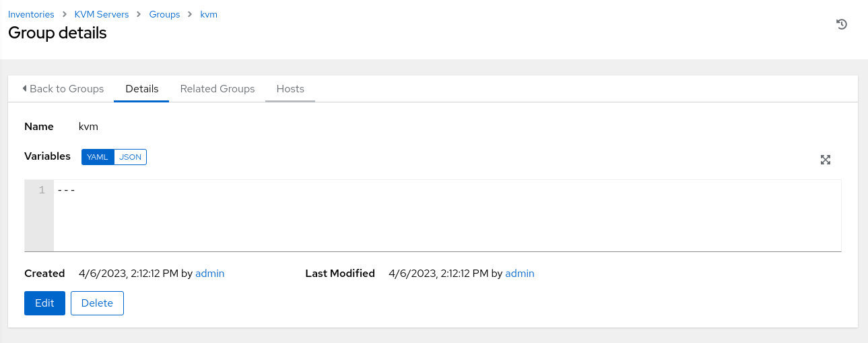The width and height of the screenshot is (868, 343).
Task: Navigate to Inventories breadcrumb
Action: [31, 14]
